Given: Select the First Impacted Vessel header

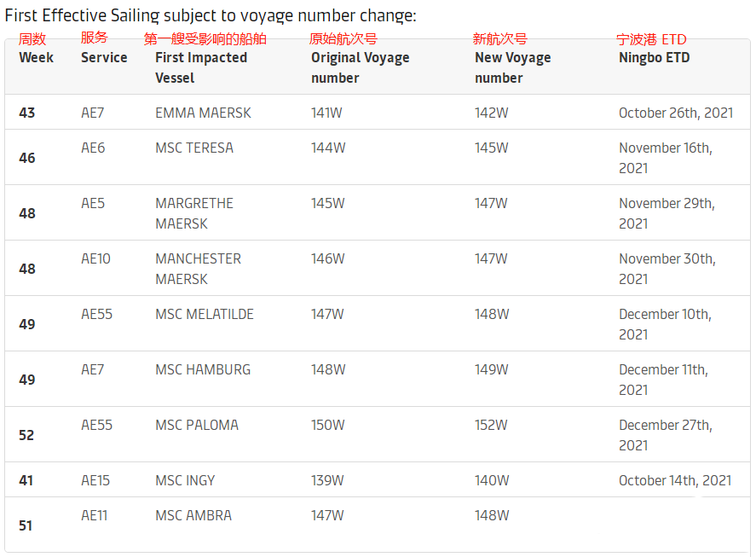Looking at the screenshot, I should click(201, 67).
